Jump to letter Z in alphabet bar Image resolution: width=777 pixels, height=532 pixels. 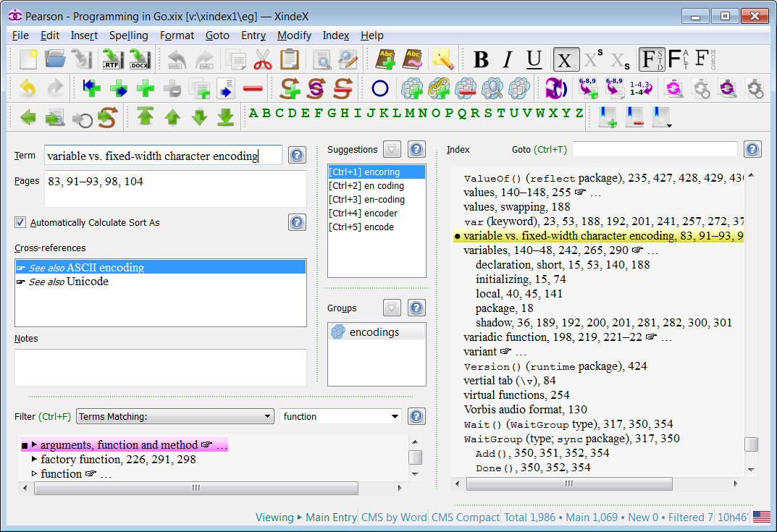[x=579, y=113]
